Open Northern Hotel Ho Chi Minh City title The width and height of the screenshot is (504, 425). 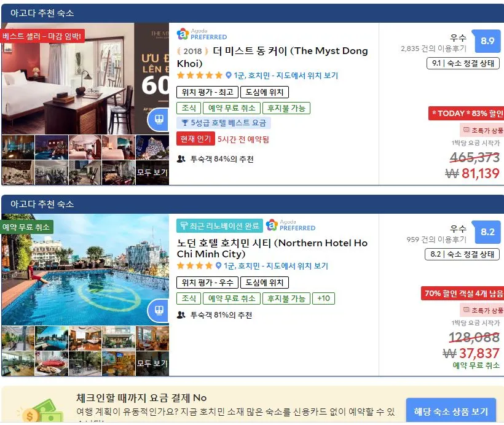click(272, 248)
